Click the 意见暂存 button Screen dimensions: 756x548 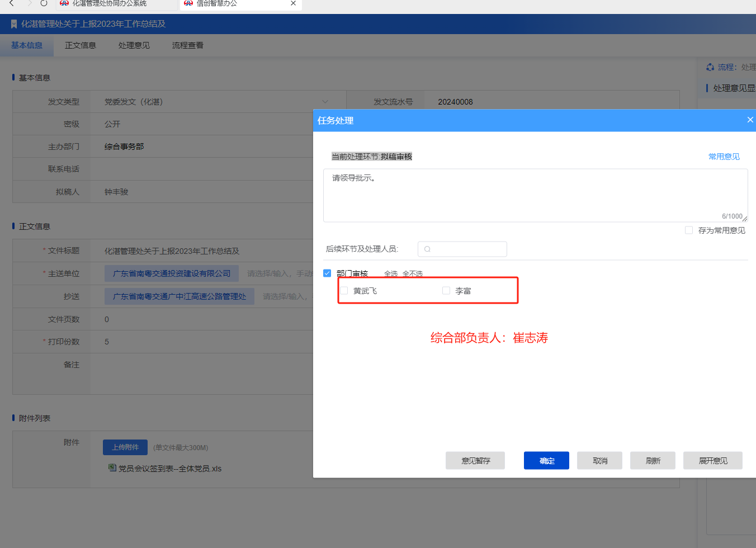[x=475, y=461]
